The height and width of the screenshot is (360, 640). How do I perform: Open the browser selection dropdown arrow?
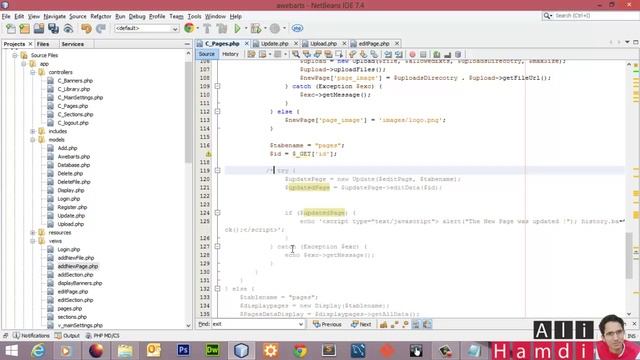[x=198, y=29]
